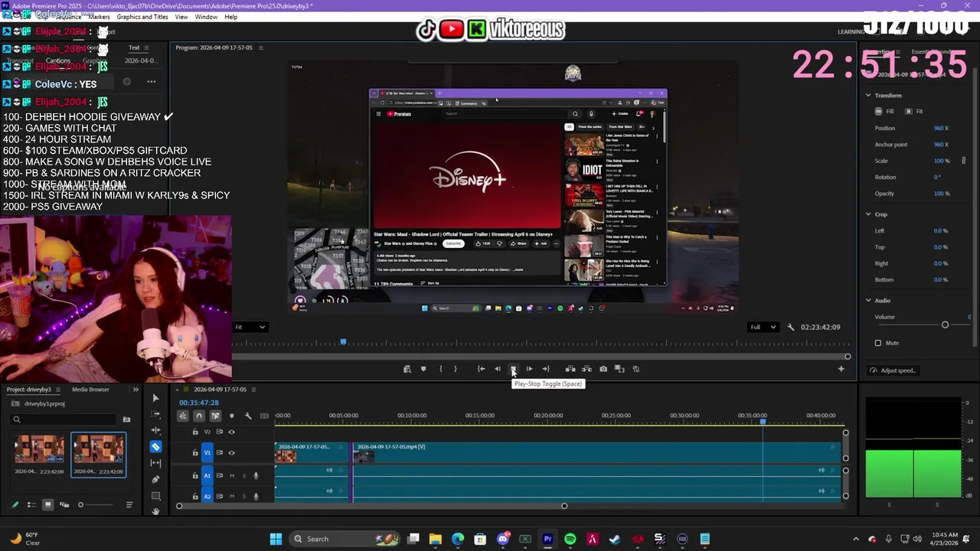Toggle the V1 track lock

pos(195,452)
